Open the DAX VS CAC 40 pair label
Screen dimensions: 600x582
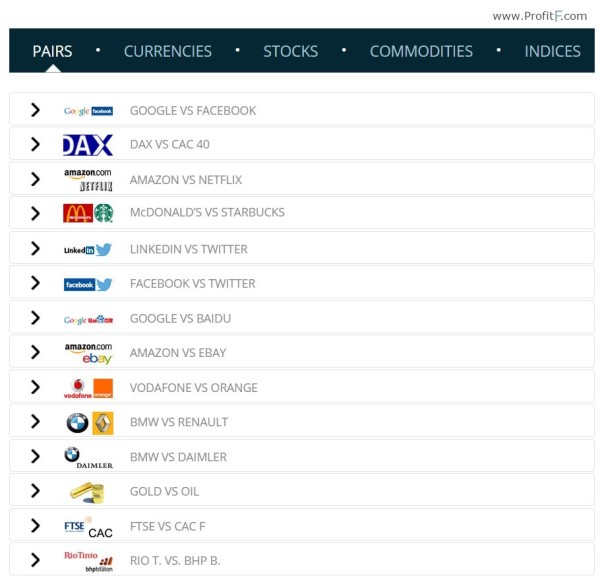[x=170, y=144]
